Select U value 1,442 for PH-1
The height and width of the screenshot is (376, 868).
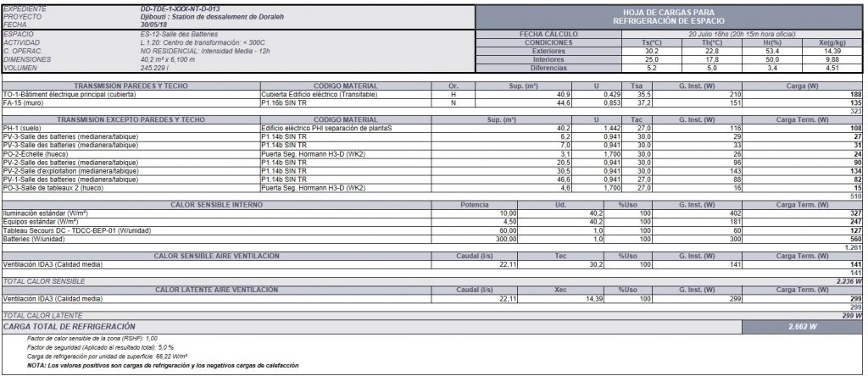tap(612, 128)
